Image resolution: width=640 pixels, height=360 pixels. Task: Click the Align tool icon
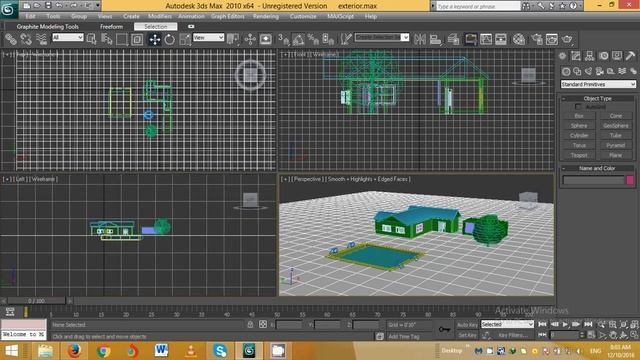pos(436,39)
